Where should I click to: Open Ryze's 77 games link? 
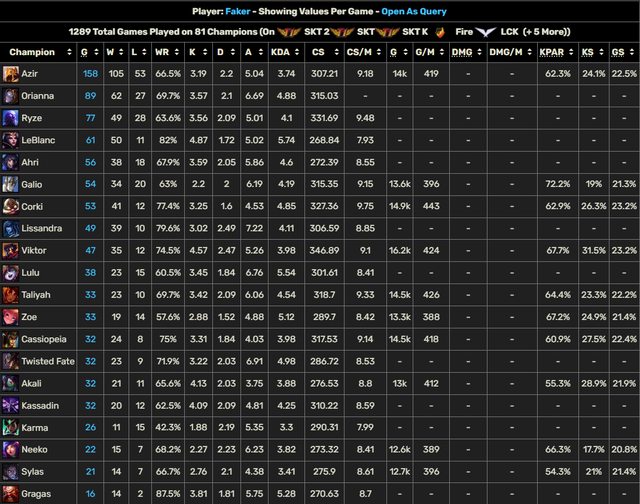tap(91, 117)
